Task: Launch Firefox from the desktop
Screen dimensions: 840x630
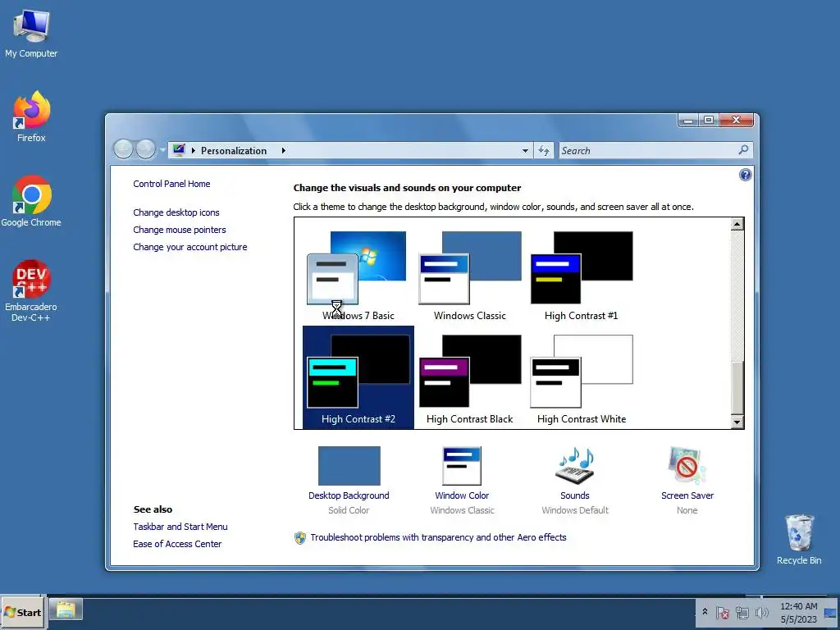Action: tap(31, 116)
